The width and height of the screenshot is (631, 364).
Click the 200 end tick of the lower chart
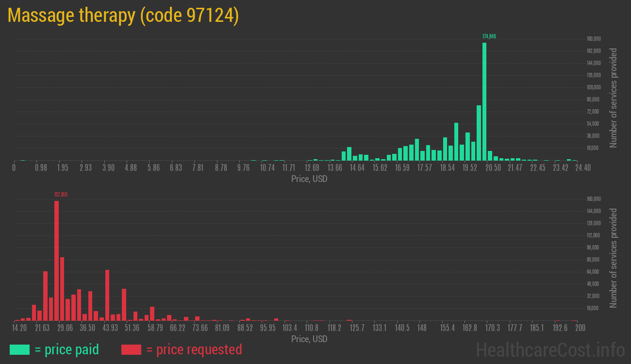[x=579, y=328]
